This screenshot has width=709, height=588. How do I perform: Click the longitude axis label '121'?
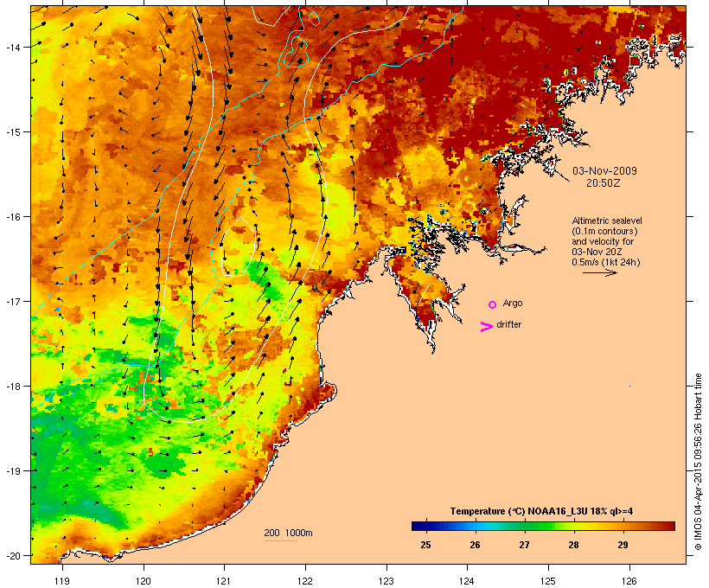[x=224, y=581]
